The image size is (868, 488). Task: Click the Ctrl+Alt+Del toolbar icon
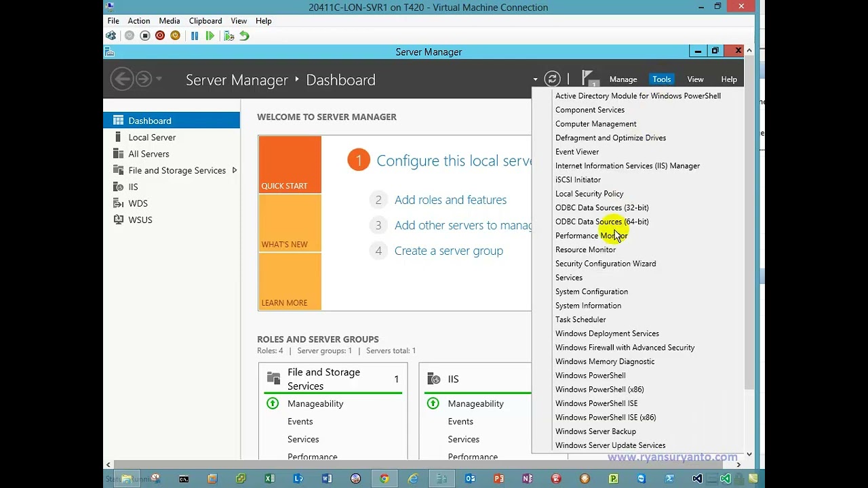(x=111, y=36)
